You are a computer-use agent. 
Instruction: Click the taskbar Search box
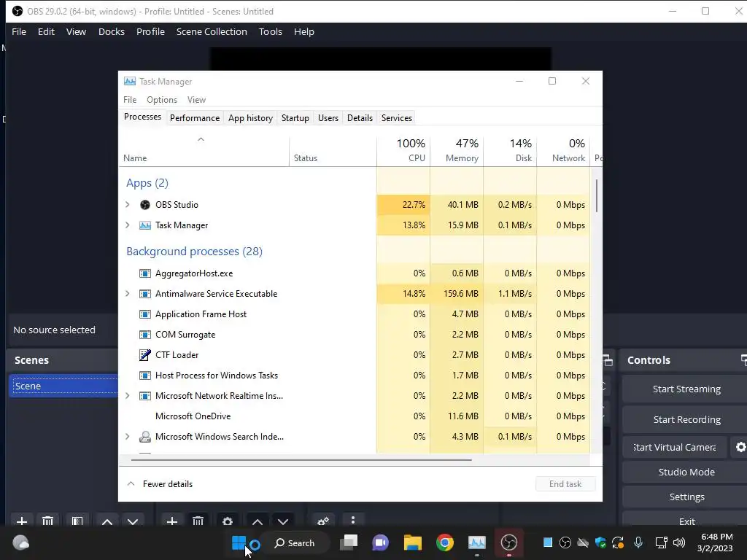pos(295,542)
